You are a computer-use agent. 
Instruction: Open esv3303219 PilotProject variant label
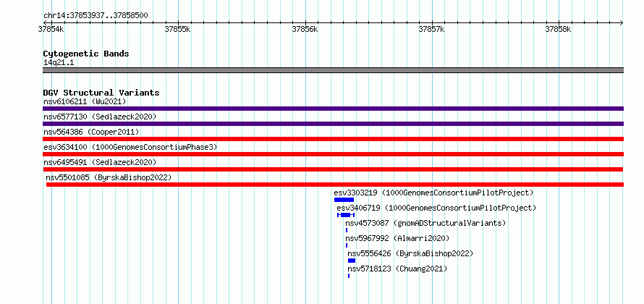[433, 193]
